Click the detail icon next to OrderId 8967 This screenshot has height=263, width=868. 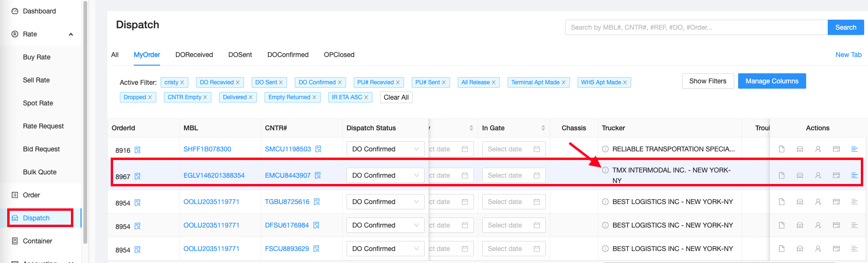click(138, 176)
